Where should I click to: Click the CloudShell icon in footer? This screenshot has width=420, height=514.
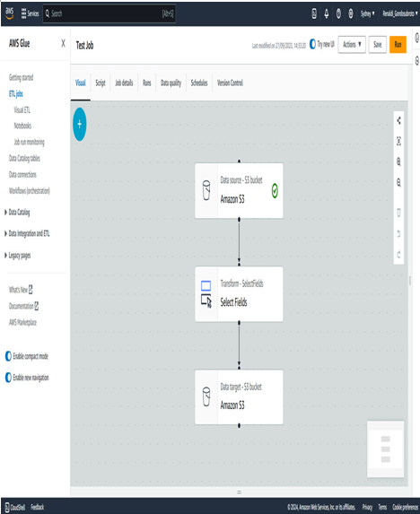tap(7, 507)
